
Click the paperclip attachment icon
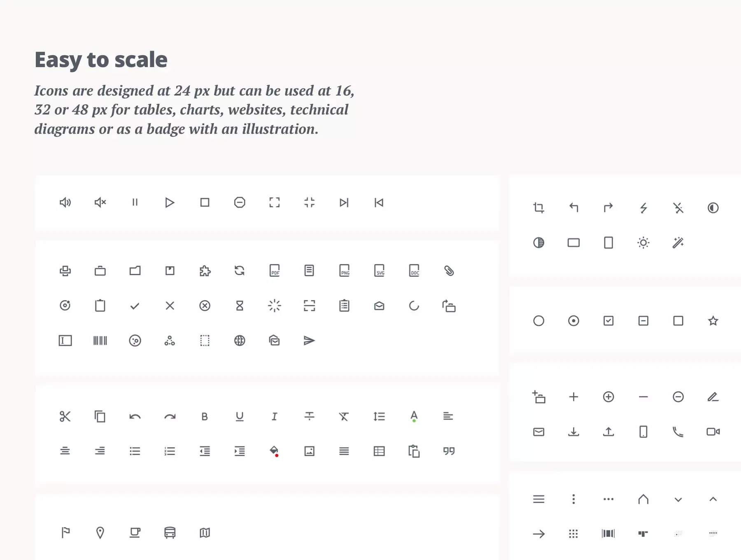pos(449,271)
